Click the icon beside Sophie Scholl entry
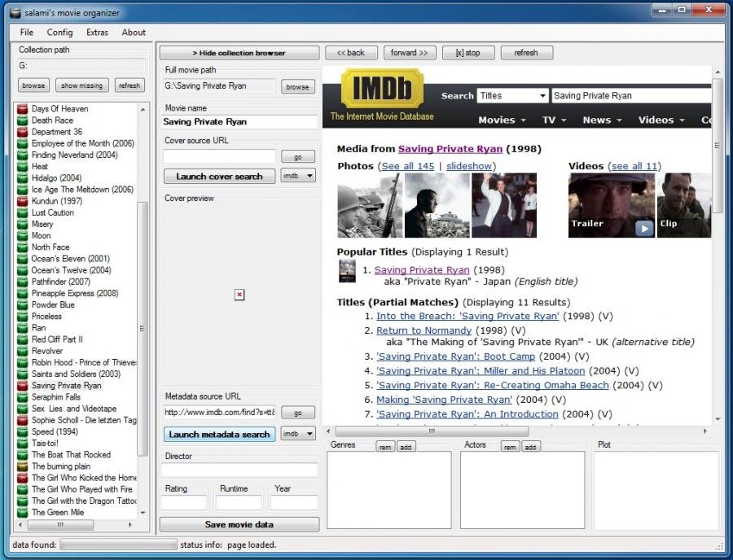733x560 pixels. click(23, 420)
